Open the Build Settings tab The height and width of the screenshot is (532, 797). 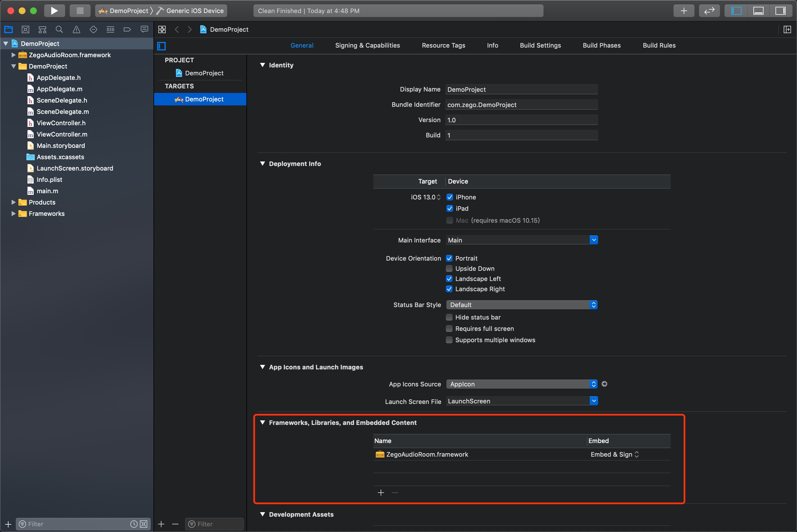[x=540, y=45]
